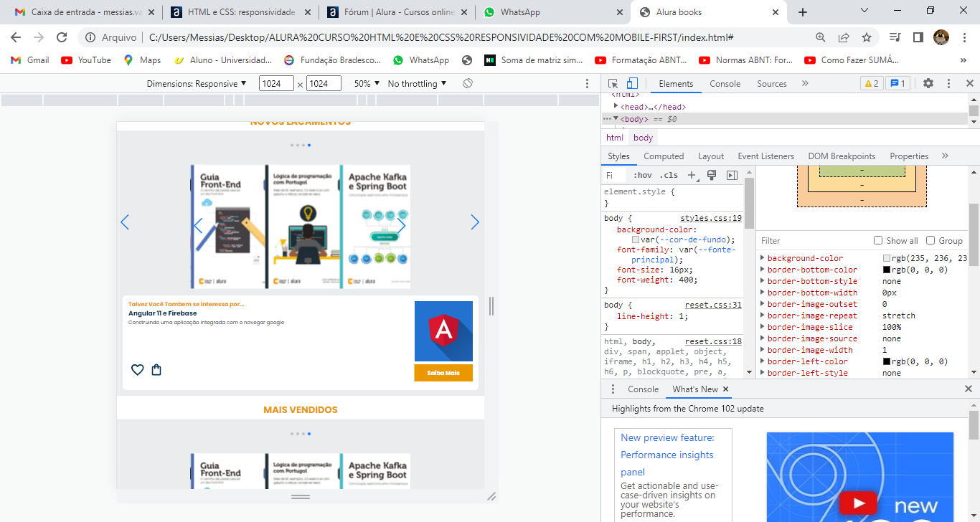Toggle the computed styles sidebar icon
Image resolution: width=980 pixels, height=522 pixels.
(732, 175)
